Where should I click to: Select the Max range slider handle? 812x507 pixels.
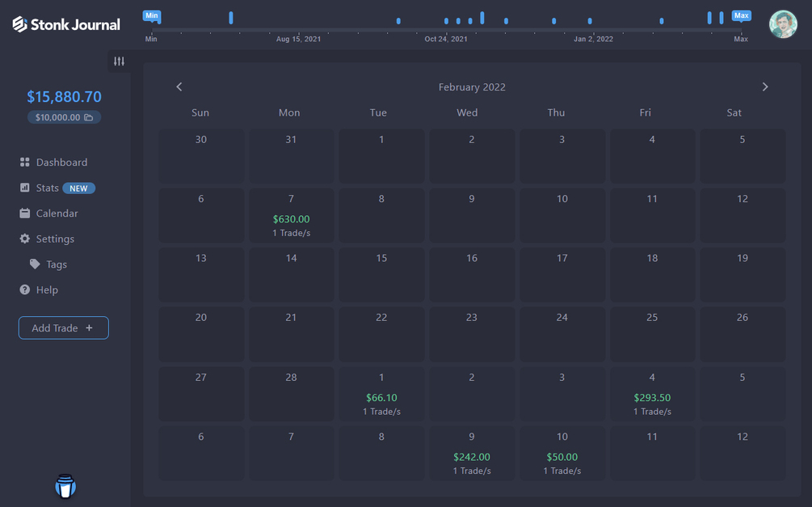741,16
